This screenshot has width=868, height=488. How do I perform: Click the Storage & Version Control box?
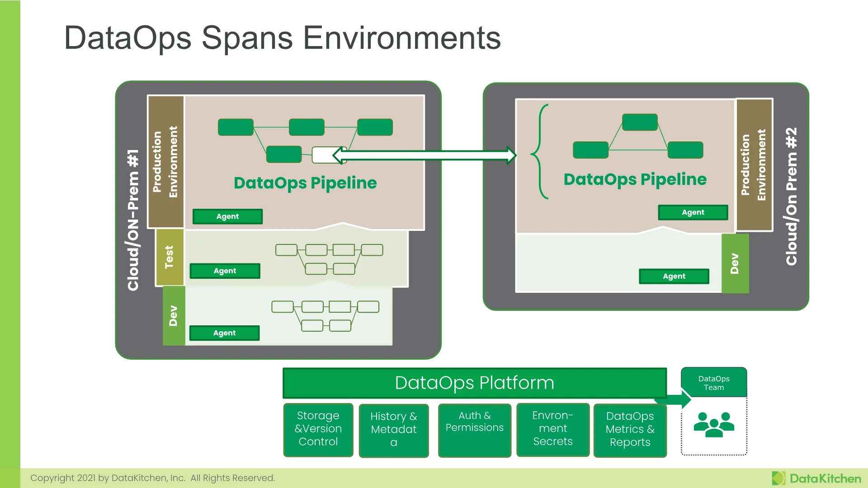tap(318, 430)
